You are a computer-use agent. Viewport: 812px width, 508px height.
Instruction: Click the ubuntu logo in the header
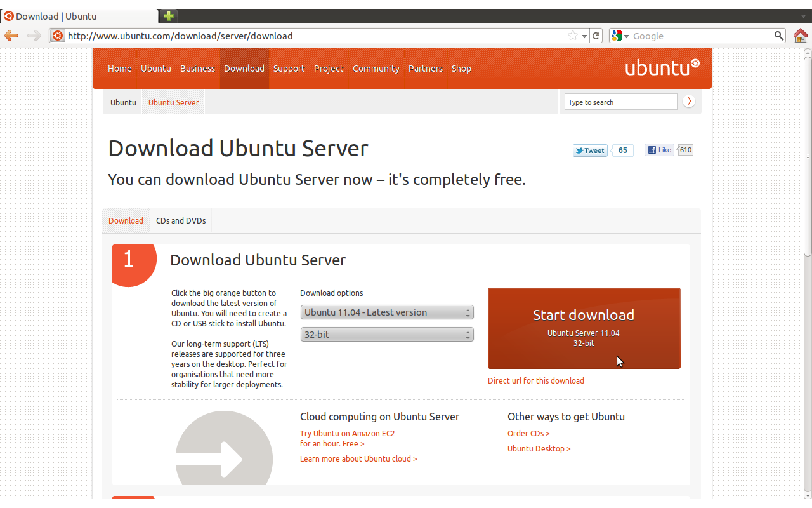(x=662, y=67)
